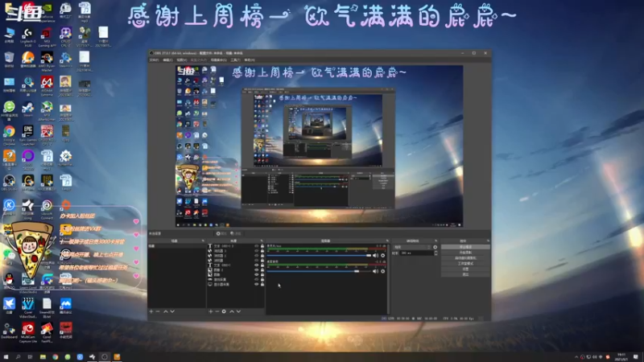Image resolution: width=644 pixels, height=362 pixels.
Task: Pop out the Audio Mixer dock panel
Action: click(387, 241)
